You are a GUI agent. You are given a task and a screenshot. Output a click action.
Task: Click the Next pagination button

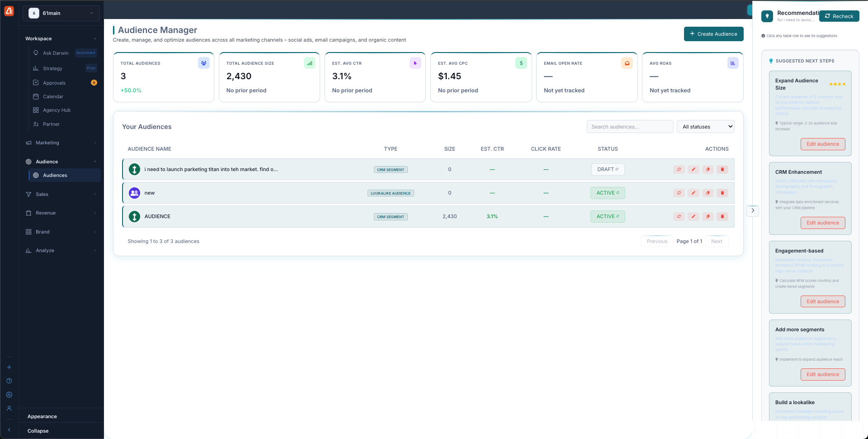(x=717, y=241)
